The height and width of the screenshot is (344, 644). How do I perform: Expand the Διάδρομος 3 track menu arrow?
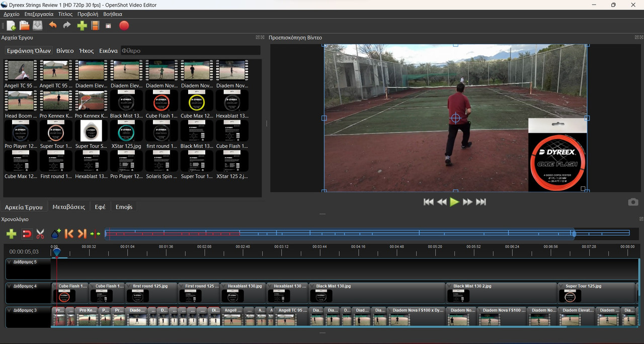tap(9, 310)
